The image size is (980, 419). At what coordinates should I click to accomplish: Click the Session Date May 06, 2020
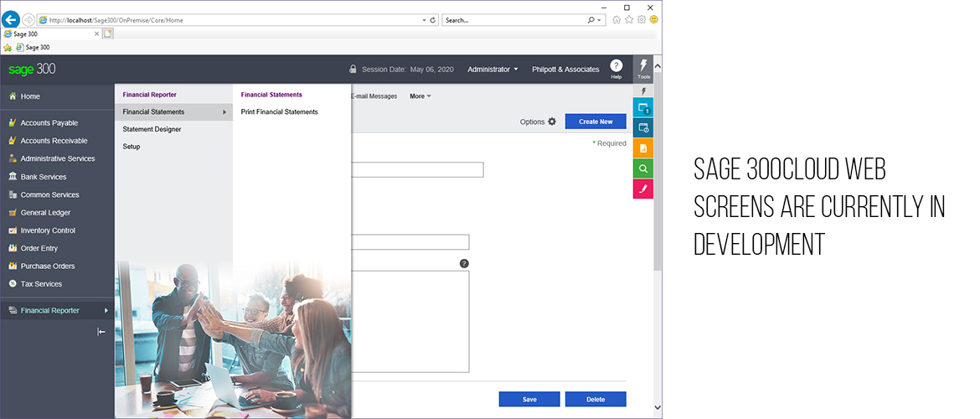pos(408,70)
